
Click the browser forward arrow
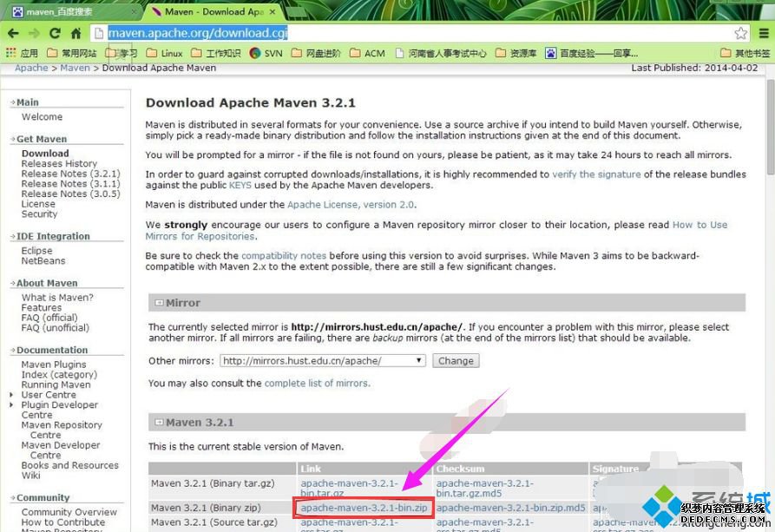click(x=34, y=33)
